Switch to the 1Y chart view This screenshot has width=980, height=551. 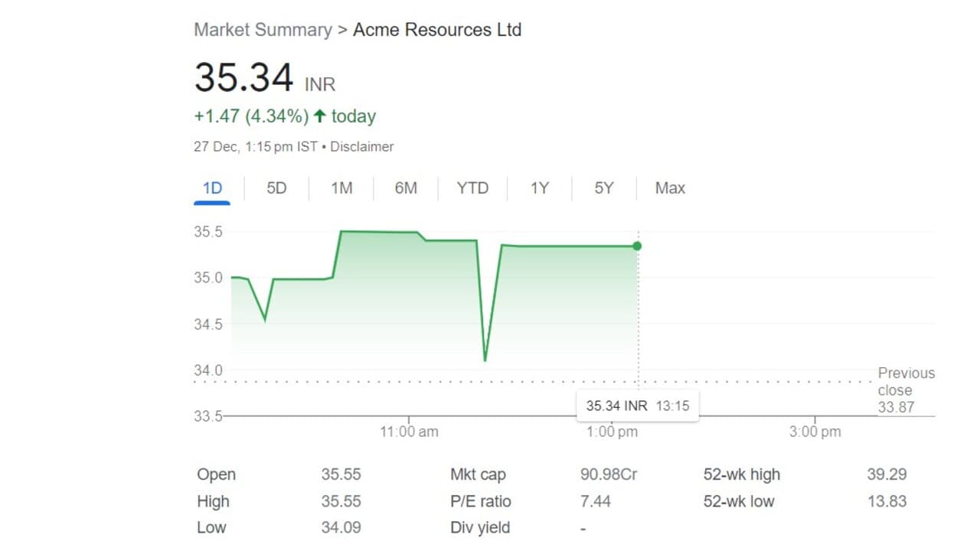point(540,188)
